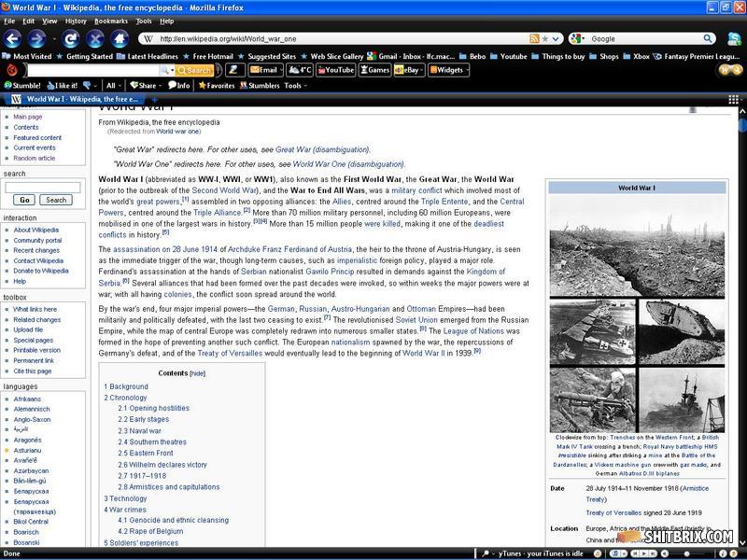Go to the Home page icon

[120, 39]
